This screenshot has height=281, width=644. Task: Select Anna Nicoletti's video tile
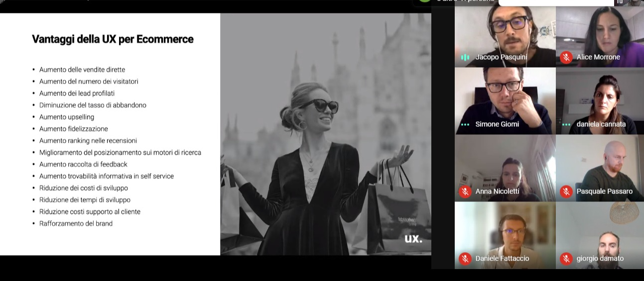pos(505,168)
